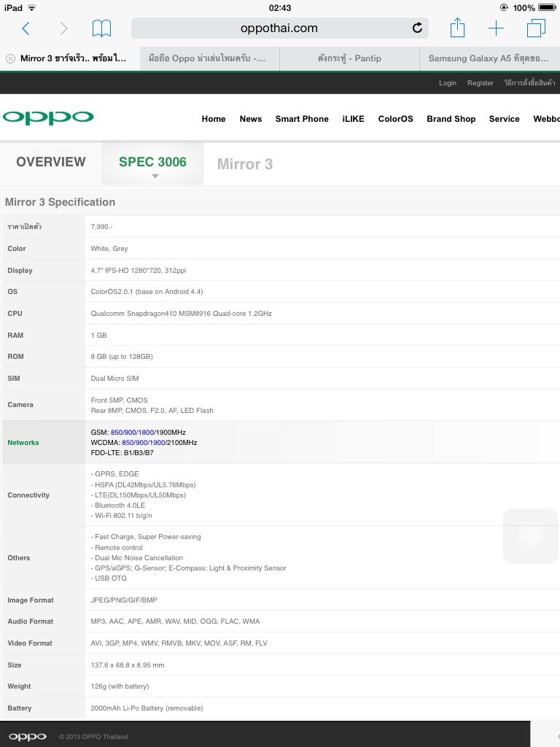Open วิธีการสั่งซื้อสินค้า link
Screen dimensions: 560x747
(x=529, y=83)
